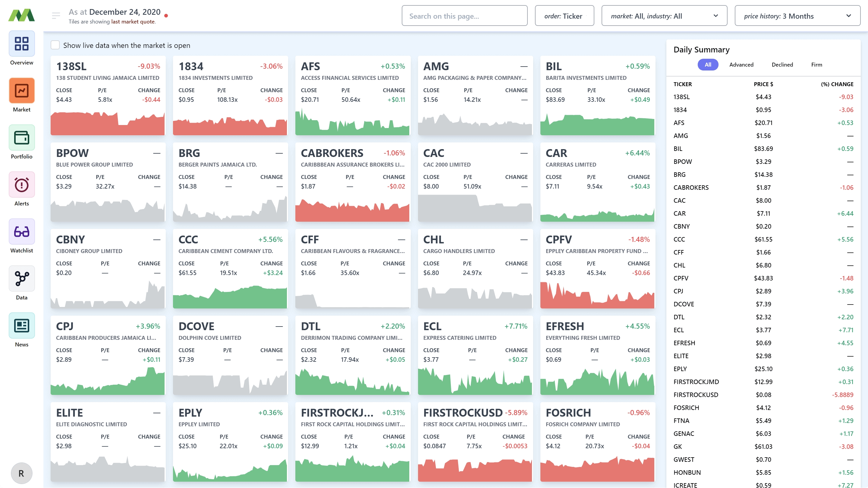The image size is (868, 488).
Task: Open the Watchlist glasses icon
Action: [x=22, y=232]
